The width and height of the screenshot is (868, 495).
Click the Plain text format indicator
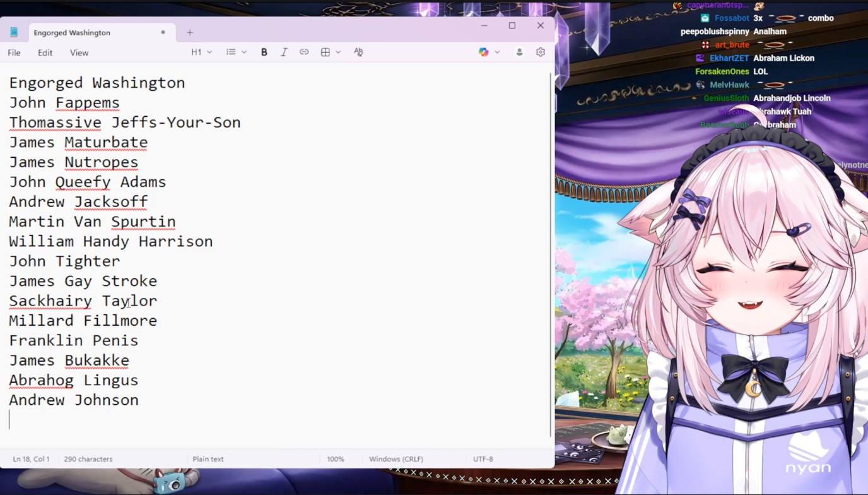pos(208,459)
